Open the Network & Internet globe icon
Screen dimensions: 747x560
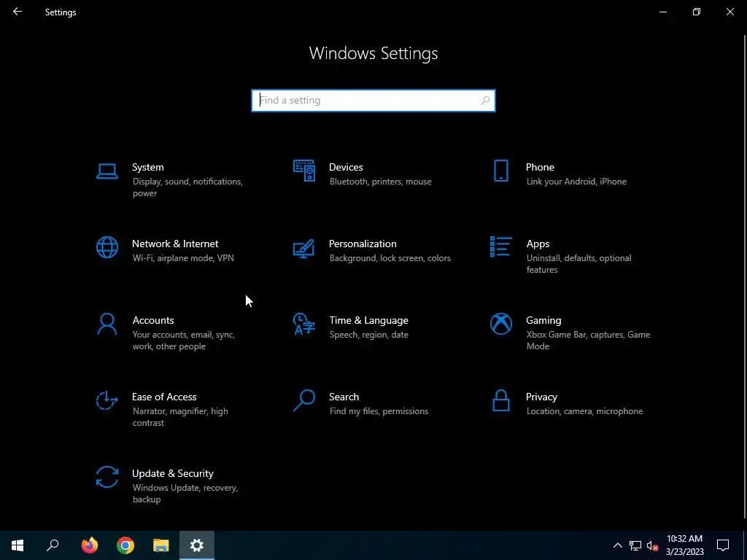pyautogui.click(x=107, y=247)
